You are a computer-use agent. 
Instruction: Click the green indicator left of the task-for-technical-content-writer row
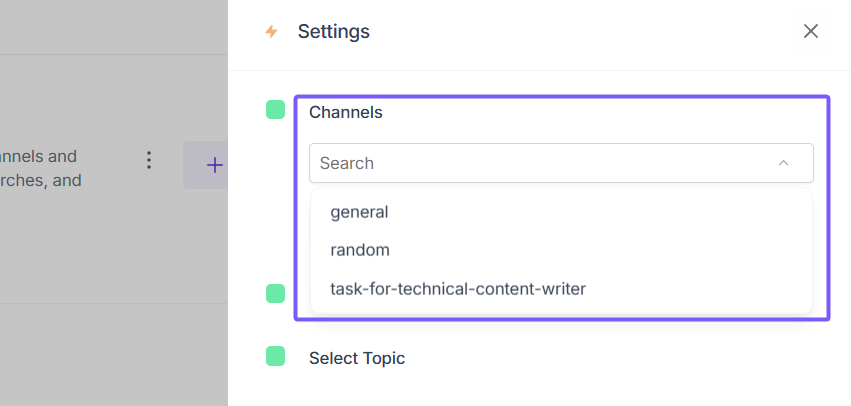[275, 293]
